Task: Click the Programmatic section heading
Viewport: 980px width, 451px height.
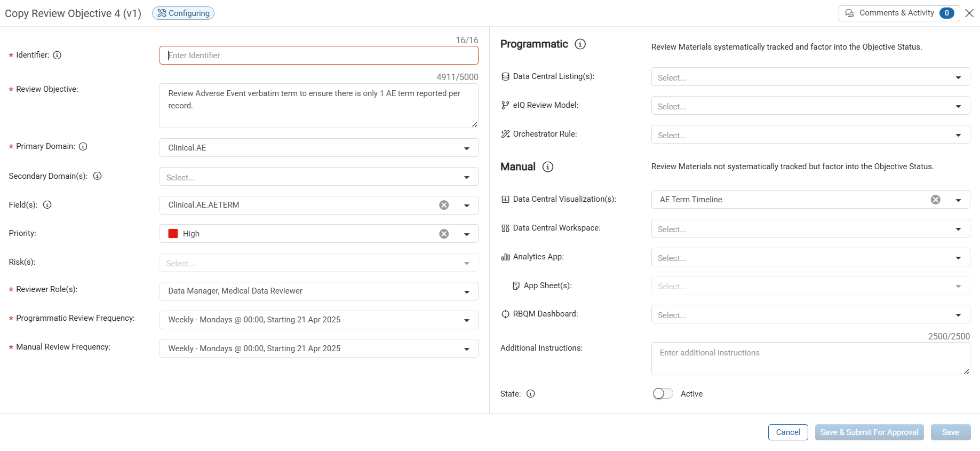Action: point(534,44)
